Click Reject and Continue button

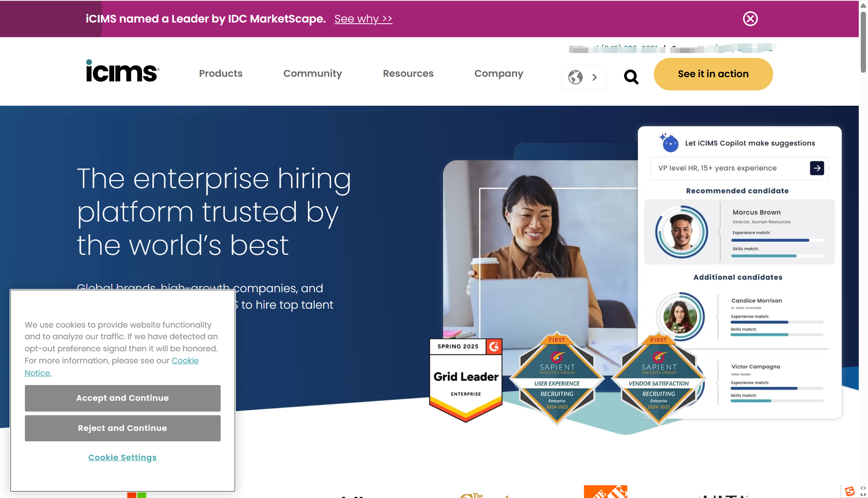click(x=123, y=428)
